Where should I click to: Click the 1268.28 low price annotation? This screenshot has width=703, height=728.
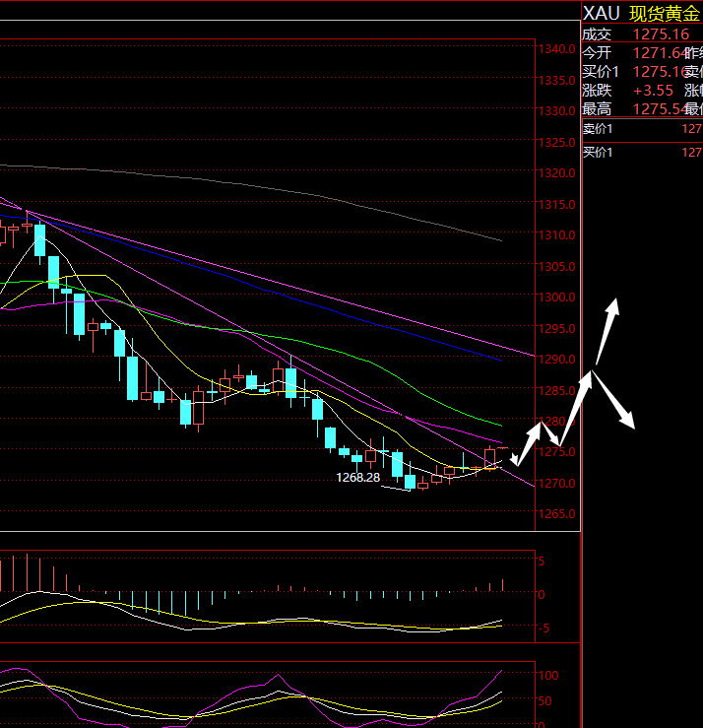pyautogui.click(x=357, y=477)
